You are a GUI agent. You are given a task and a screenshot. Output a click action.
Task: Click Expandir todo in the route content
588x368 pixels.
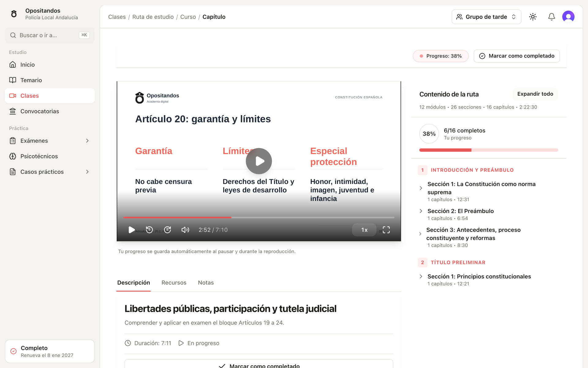pyautogui.click(x=535, y=94)
